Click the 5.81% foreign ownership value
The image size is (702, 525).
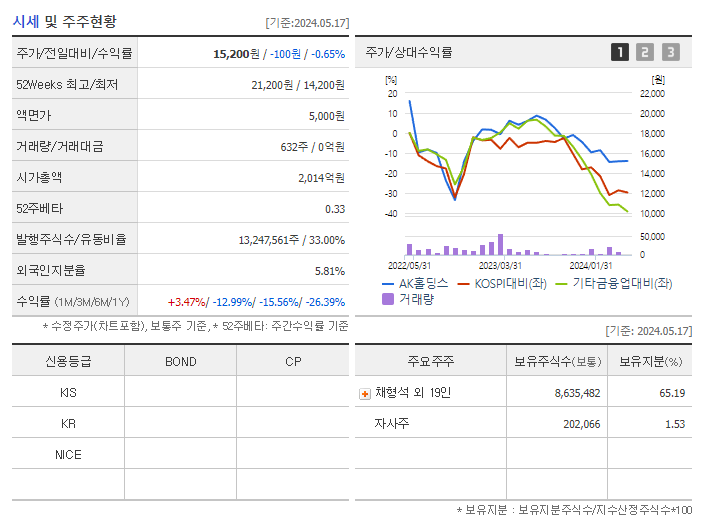coord(330,271)
